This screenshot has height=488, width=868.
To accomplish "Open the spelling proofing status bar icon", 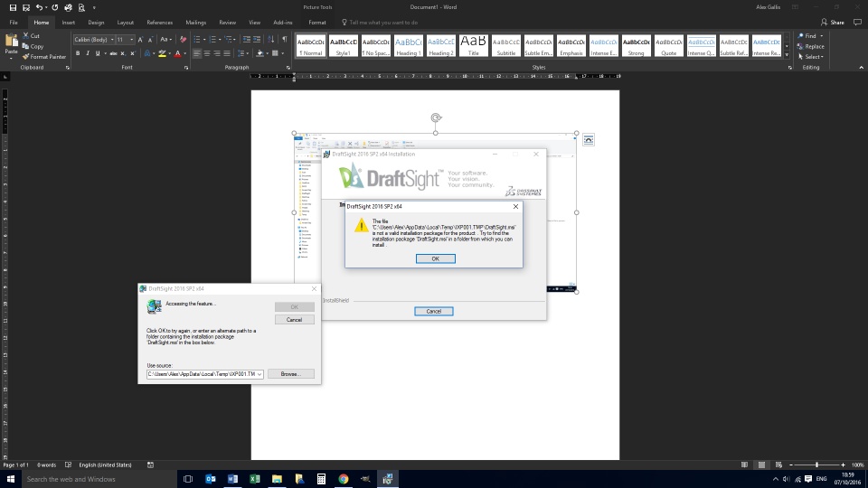I will pyautogui.click(x=68, y=465).
